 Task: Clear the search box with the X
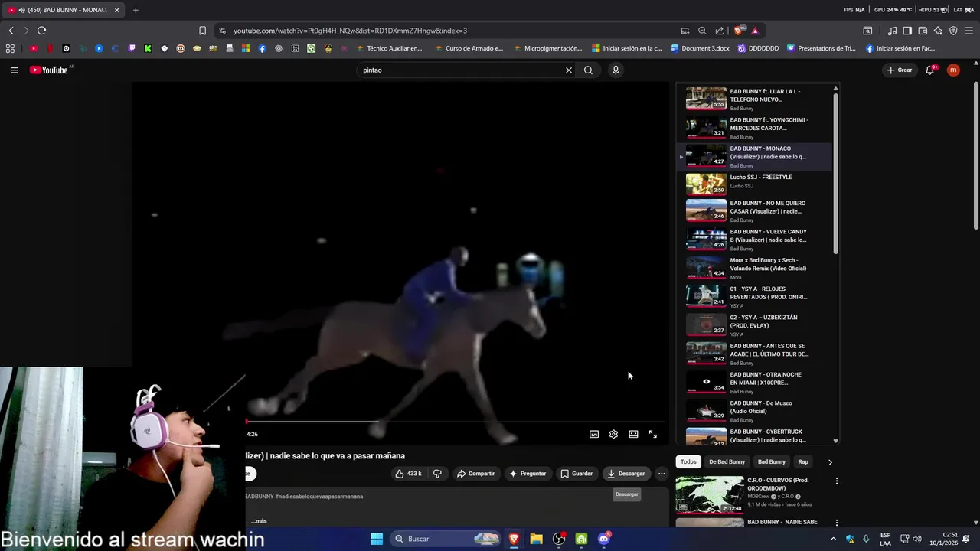pyautogui.click(x=569, y=70)
